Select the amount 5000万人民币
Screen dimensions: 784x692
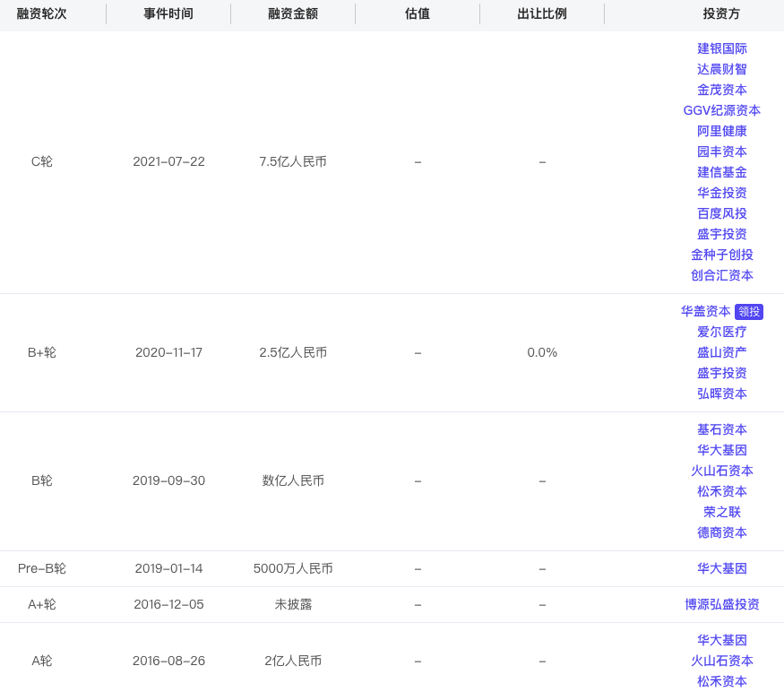click(x=293, y=568)
